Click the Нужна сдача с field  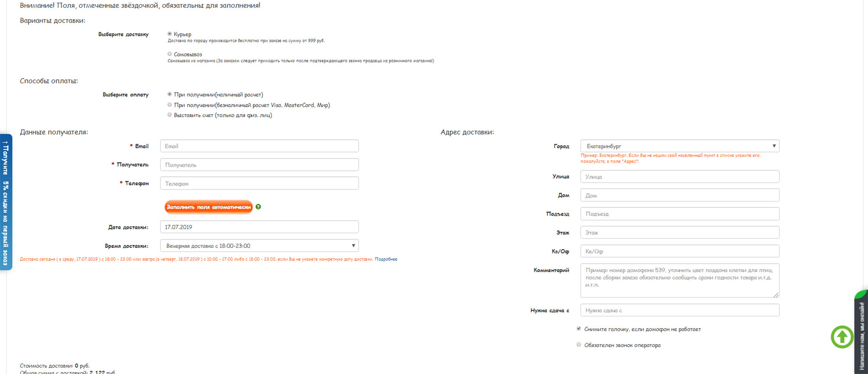click(x=679, y=311)
